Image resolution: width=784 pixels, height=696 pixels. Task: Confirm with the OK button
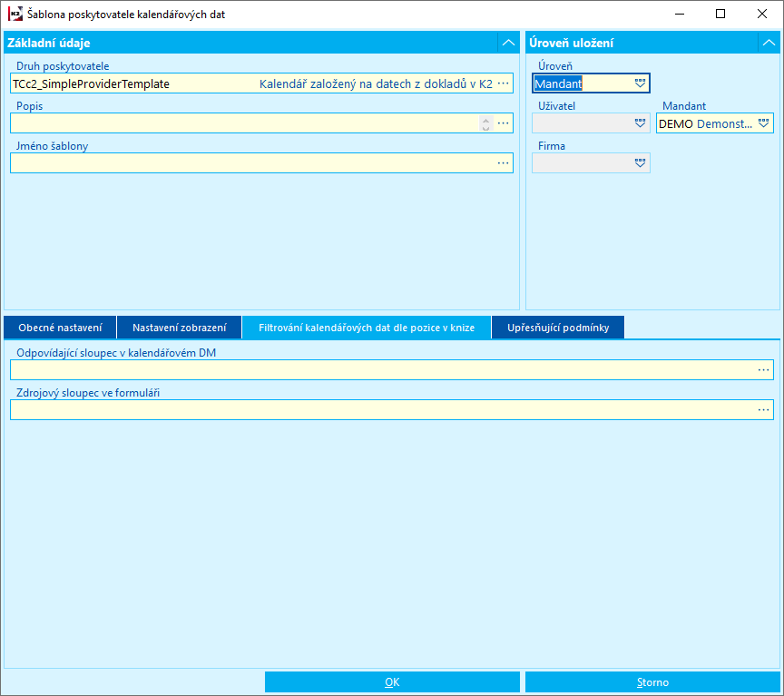(392, 682)
